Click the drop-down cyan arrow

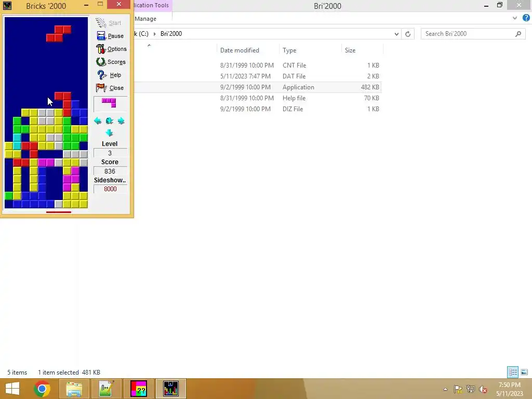click(109, 132)
